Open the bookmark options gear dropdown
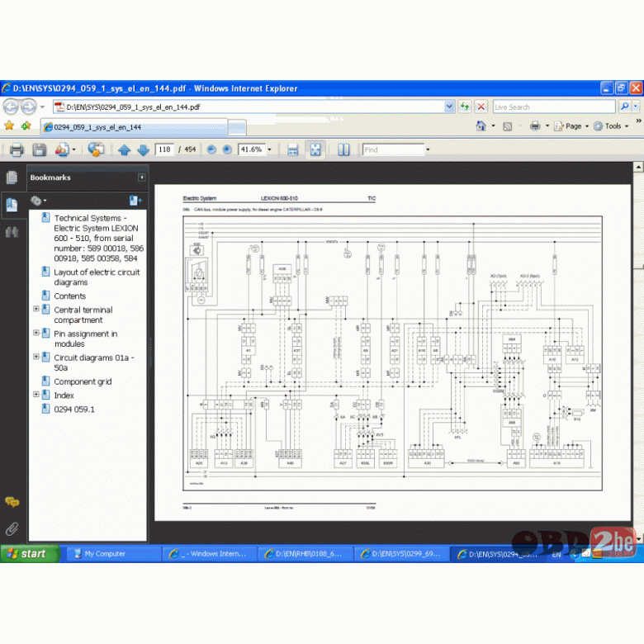Image resolution: width=644 pixels, height=644 pixels. pos(39,201)
